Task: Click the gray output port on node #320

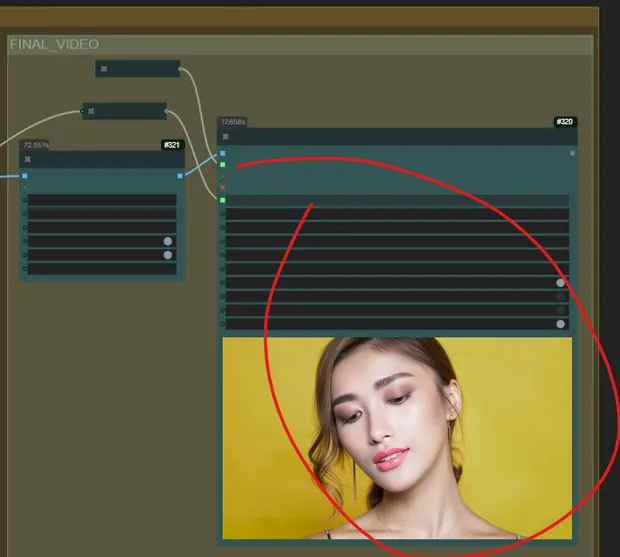Action: (x=572, y=154)
